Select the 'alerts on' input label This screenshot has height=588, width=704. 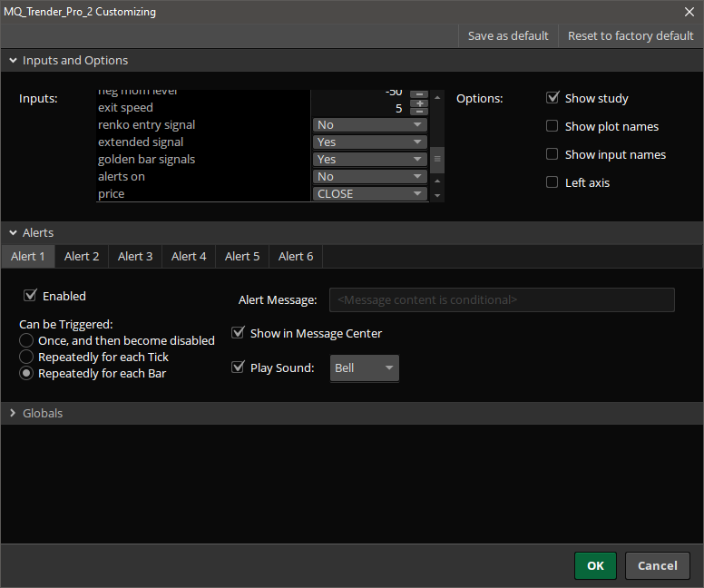(x=122, y=177)
